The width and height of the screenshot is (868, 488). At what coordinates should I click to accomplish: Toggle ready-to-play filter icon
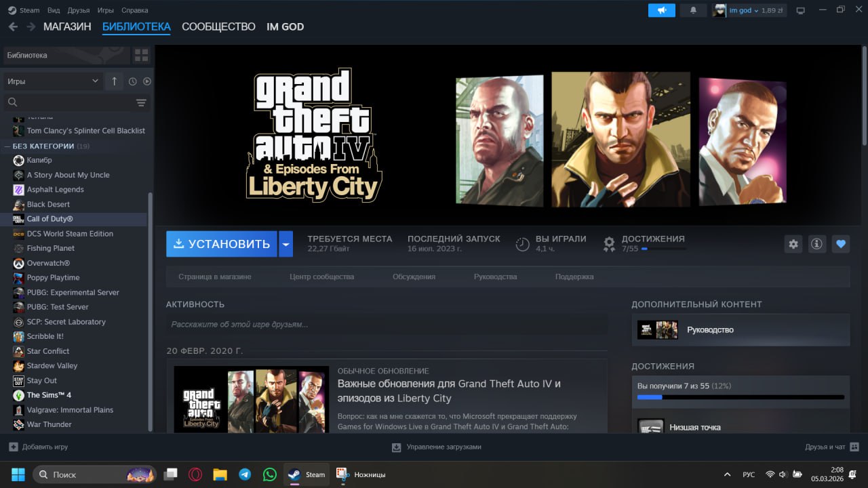(x=147, y=81)
